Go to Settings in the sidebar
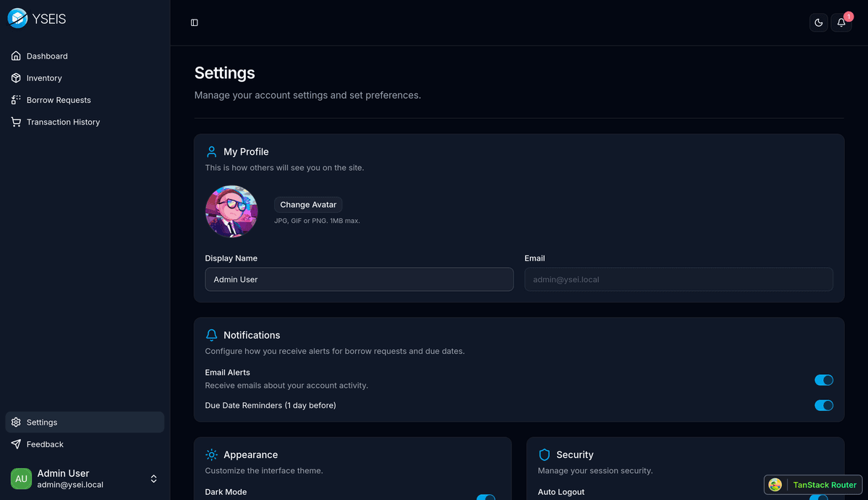Image resolution: width=868 pixels, height=500 pixels. (42, 423)
